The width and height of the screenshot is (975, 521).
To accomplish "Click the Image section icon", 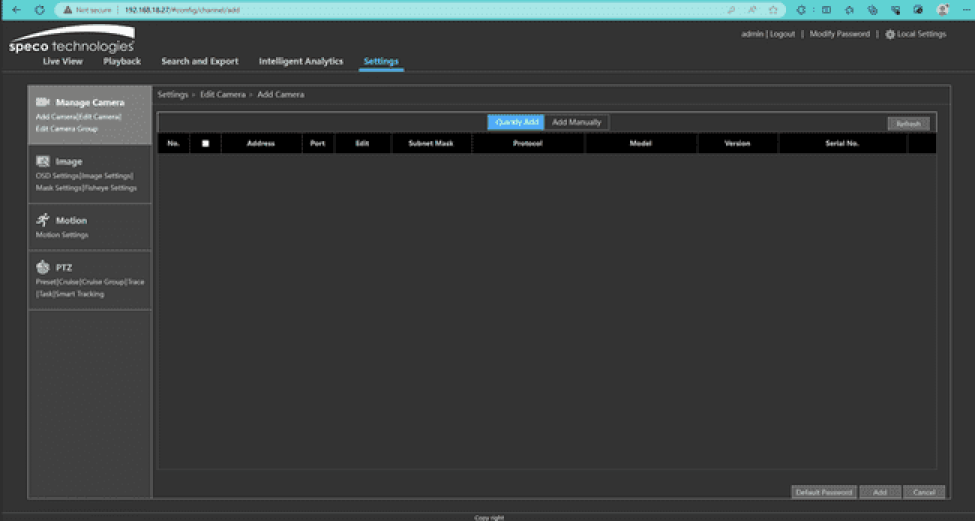I will (43, 161).
